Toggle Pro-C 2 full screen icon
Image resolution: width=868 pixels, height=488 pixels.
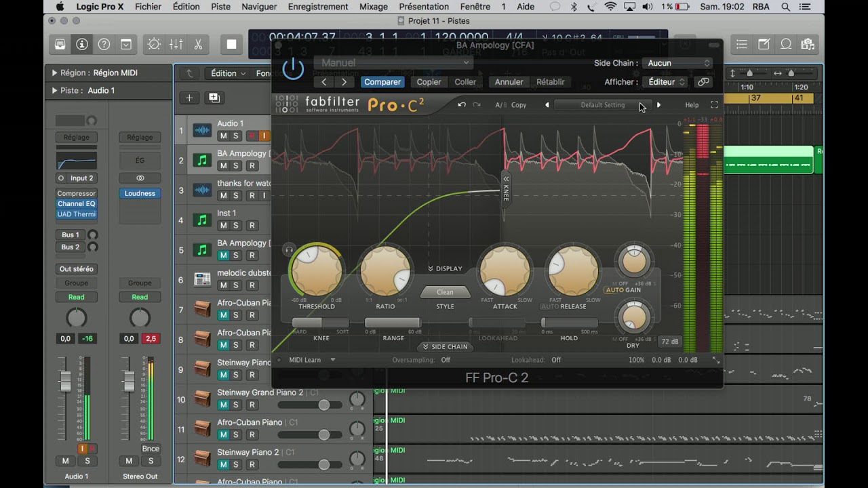coord(714,105)
